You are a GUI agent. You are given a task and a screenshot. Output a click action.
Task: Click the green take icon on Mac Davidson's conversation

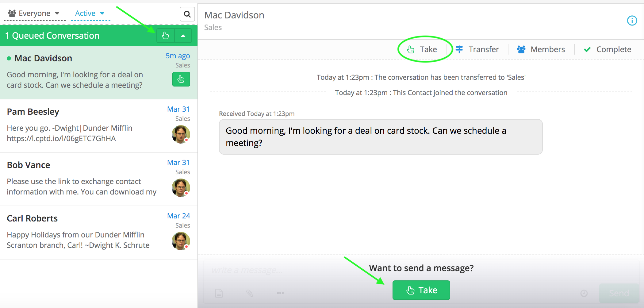181,79
